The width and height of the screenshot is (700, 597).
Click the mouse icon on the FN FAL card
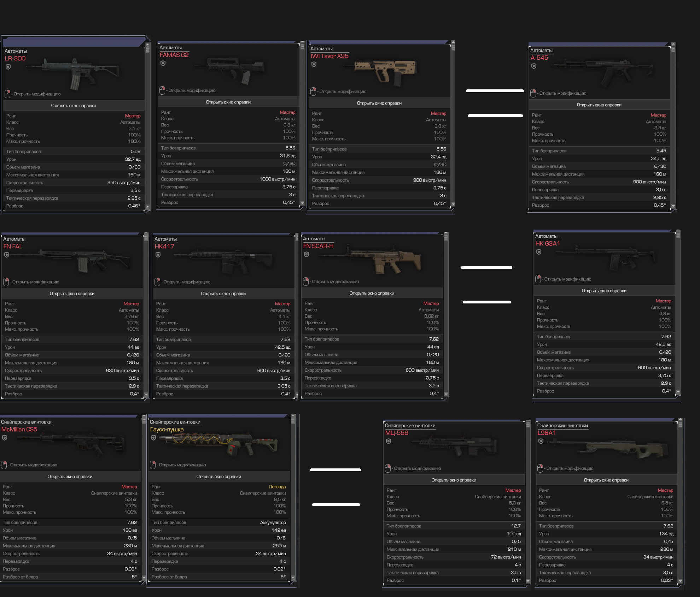[x=6, y=282]
